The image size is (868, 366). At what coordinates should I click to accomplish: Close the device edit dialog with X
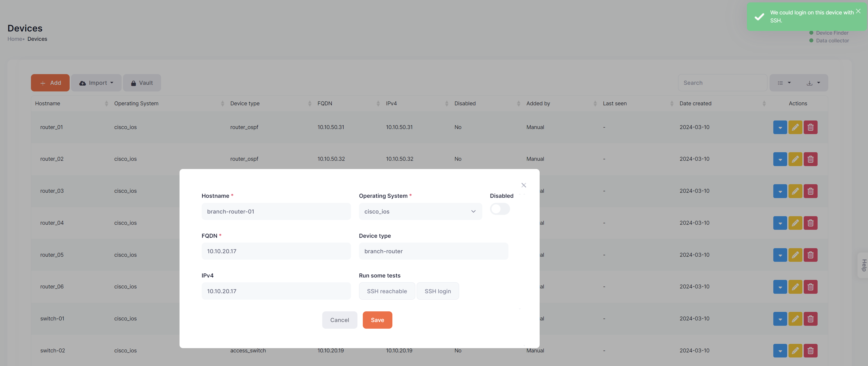pos(524,185)
